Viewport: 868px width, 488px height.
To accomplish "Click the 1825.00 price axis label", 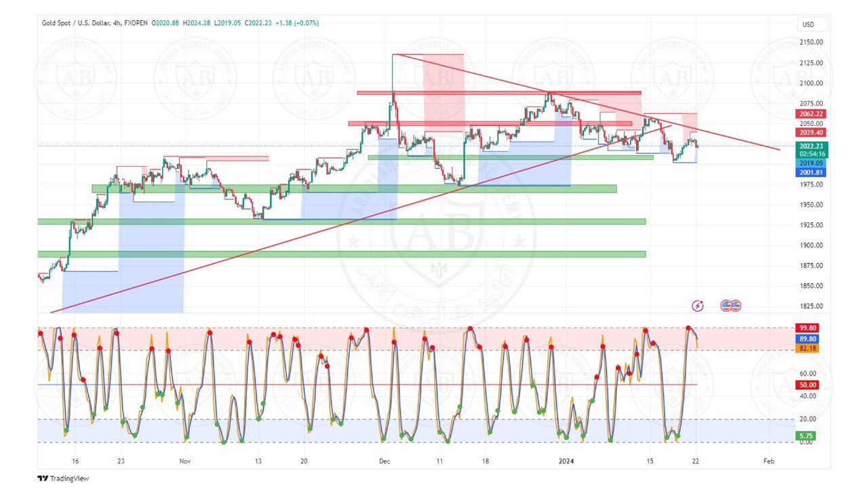I will coord(812,306).
